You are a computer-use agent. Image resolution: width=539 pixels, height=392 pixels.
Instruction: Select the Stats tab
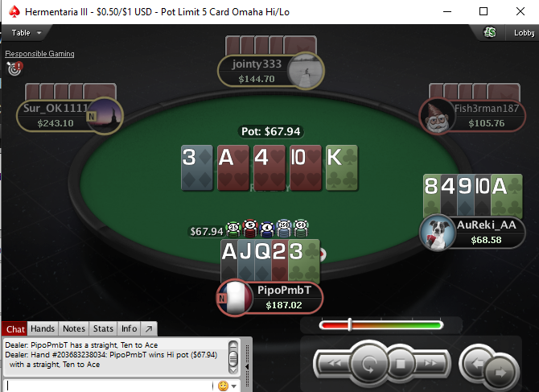[x=103, y=328]
